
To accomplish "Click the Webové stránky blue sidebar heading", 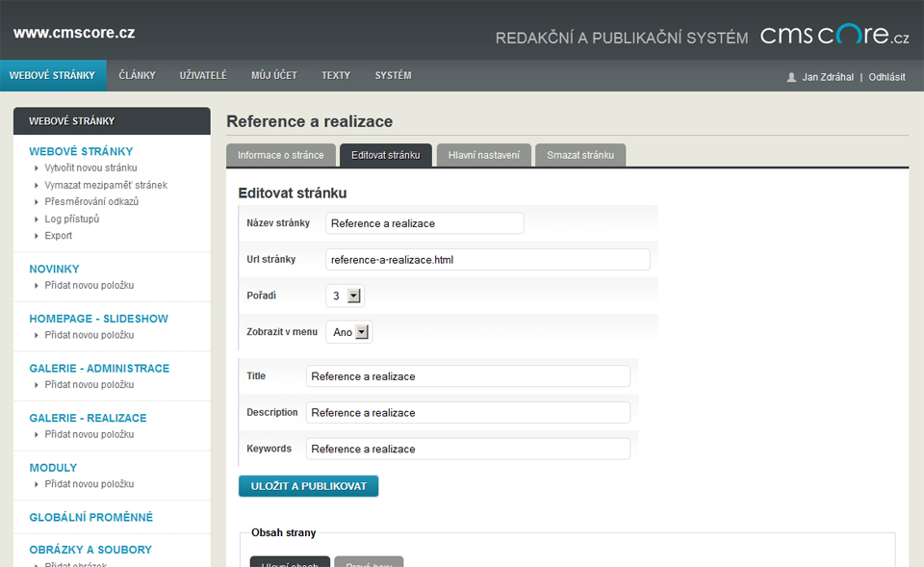I will tap(81, 151).
